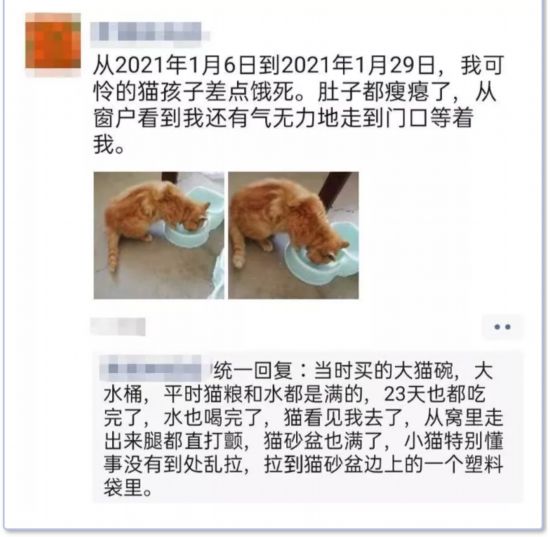
Task: Tap the cat's tail in the left photo
Action: [x=113, y=248]
